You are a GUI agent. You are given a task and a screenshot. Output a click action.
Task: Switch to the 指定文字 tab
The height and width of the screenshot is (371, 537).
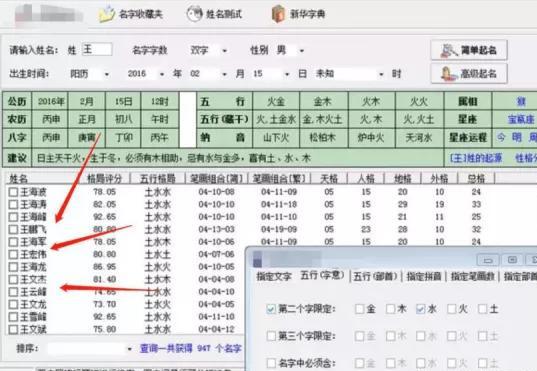tap(274, 276)
